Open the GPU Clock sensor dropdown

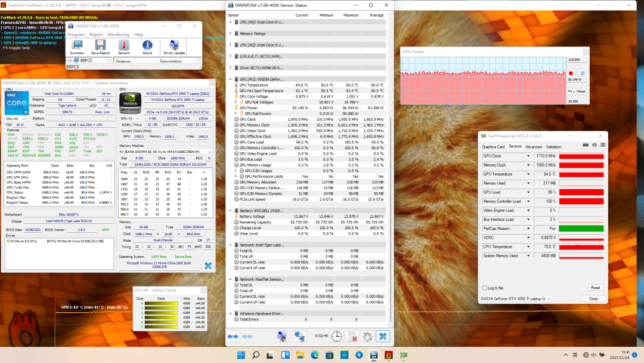[528, 156]
